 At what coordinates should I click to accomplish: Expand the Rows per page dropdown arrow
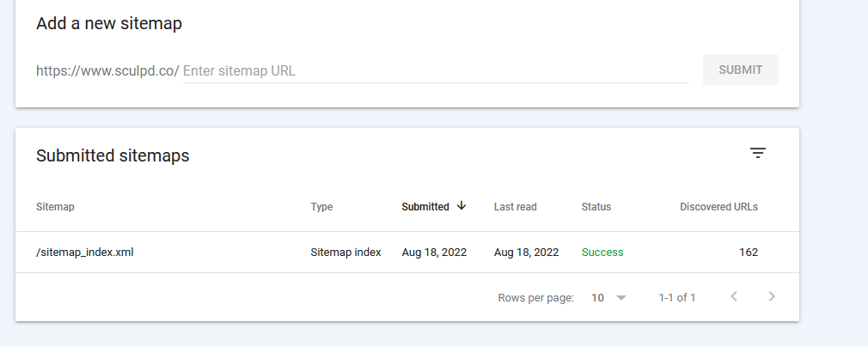621,298
